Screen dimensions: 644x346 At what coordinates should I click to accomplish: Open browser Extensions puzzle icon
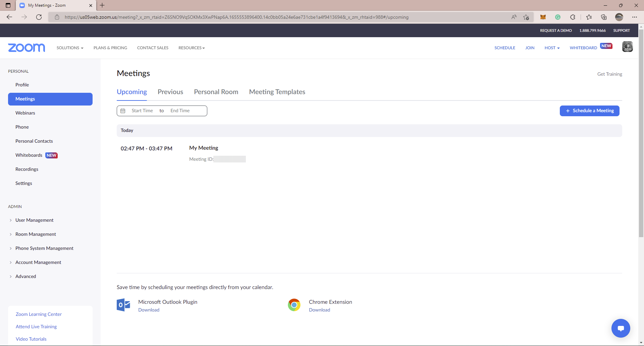[573, 17]
